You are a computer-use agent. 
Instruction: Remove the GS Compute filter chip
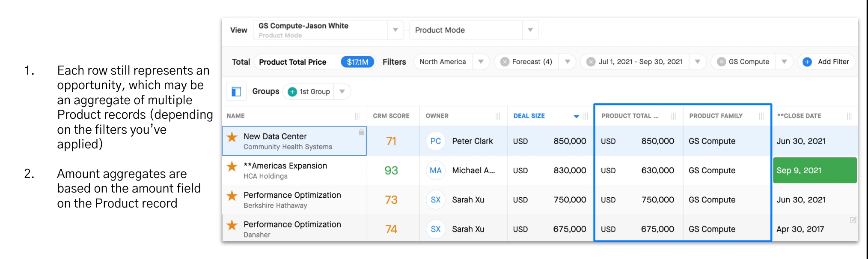click(x=722, y=62)
